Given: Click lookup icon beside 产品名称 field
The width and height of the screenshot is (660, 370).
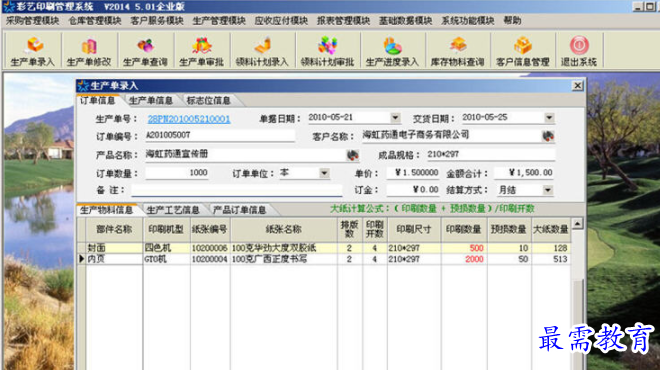Looking at the screenshot, I should click(352, 155).
